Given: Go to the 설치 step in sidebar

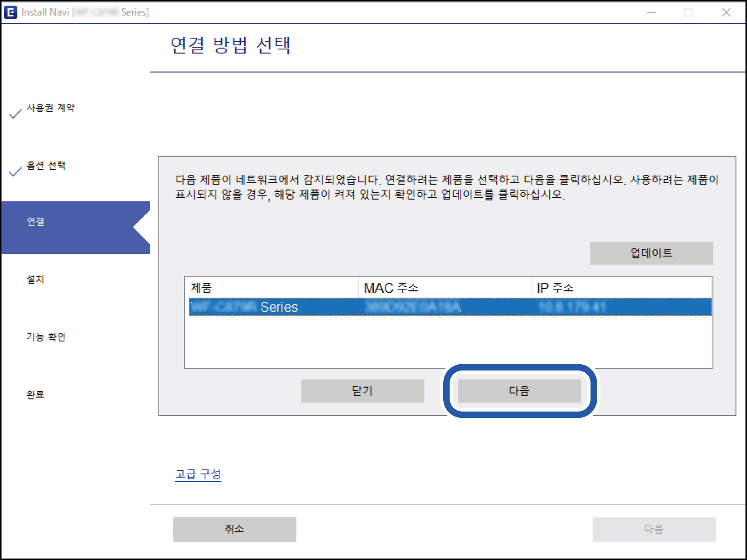Looking at the screenshot, I should click(36, 279).
